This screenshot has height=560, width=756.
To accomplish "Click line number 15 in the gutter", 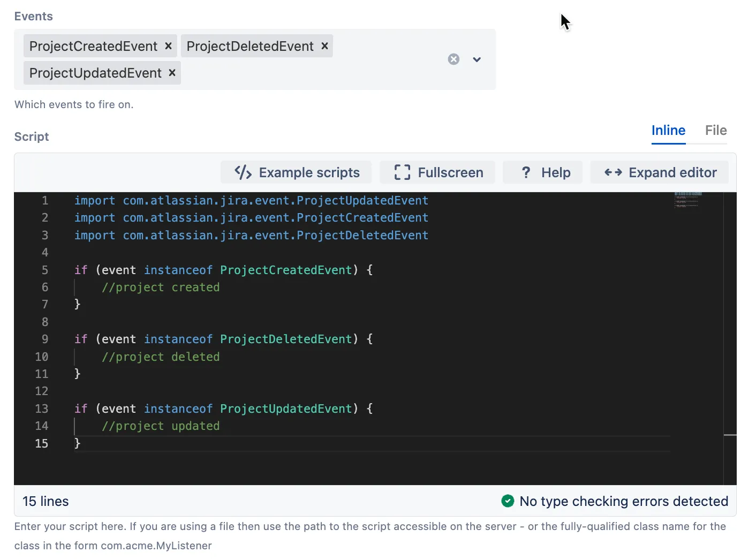I will coord(42,443).
